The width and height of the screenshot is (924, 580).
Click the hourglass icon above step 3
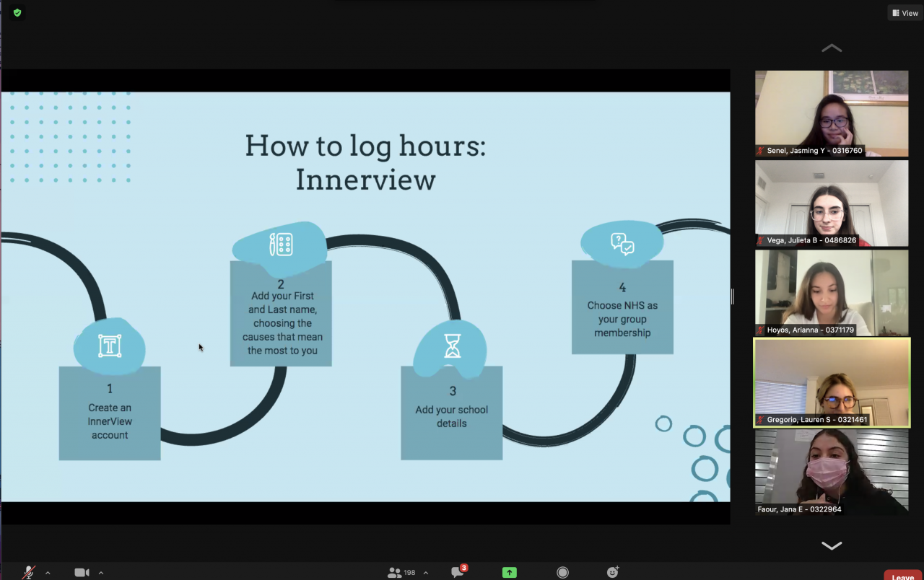pyautogui.click(x=452, y=347)
